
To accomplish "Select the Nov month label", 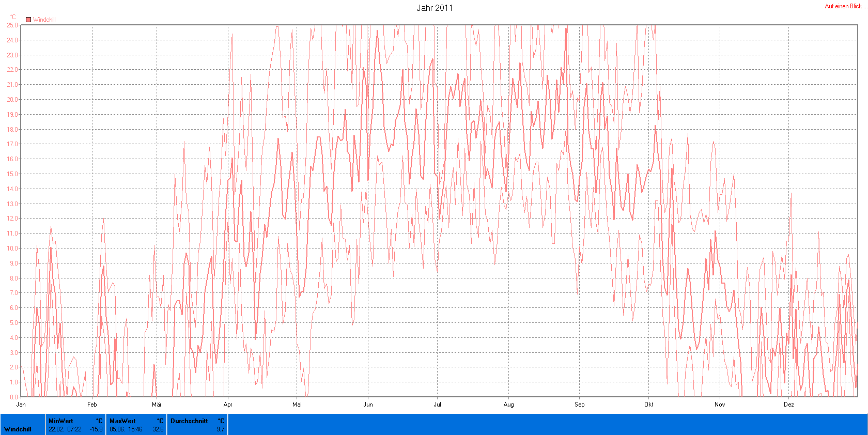I will 720,405.
